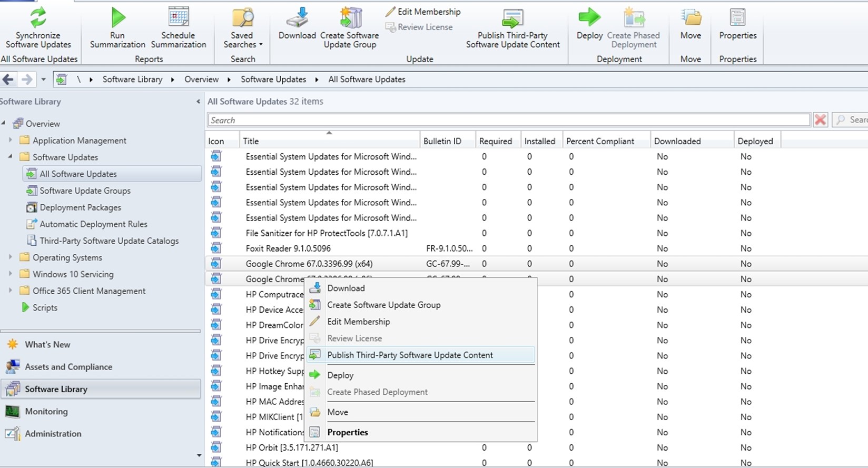Choose Move in the context menu
Screen dimensions: 868x468
[x=421, y=412]
